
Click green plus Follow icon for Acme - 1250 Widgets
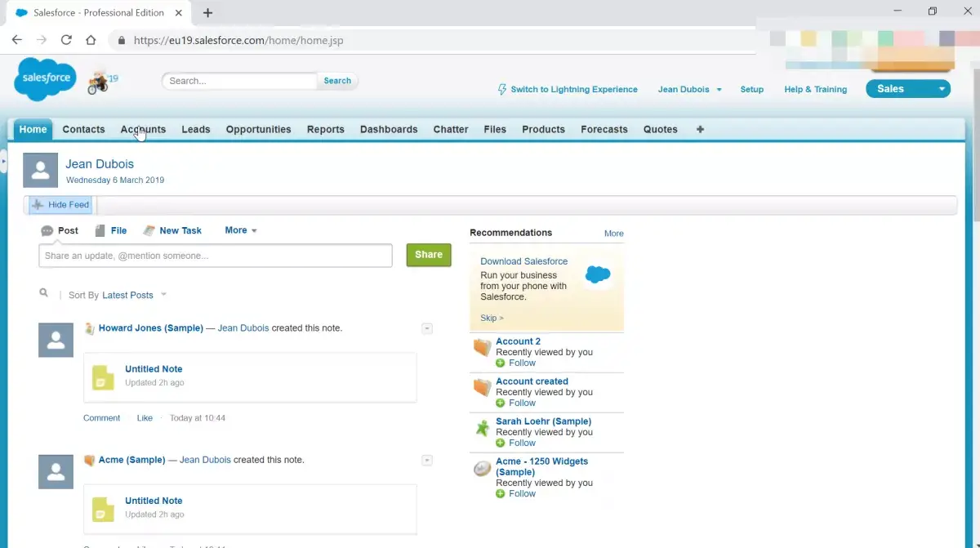point(501,494)
